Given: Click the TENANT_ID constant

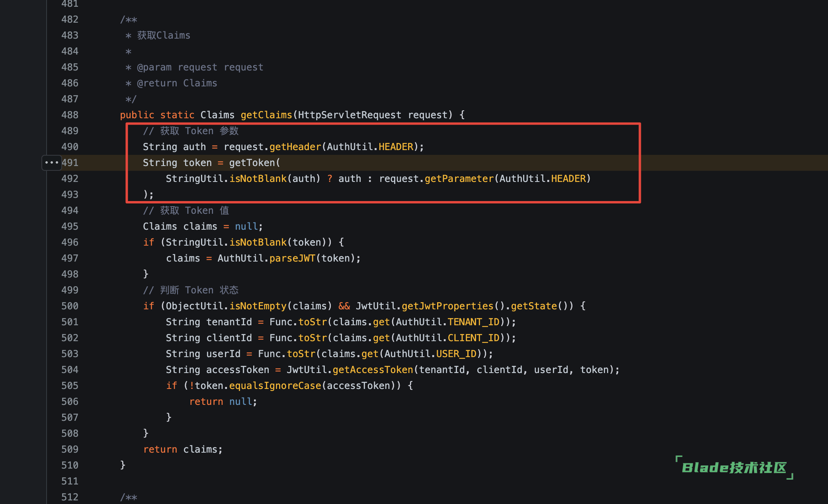Looking at the screenshot, I should click(473, 322).
